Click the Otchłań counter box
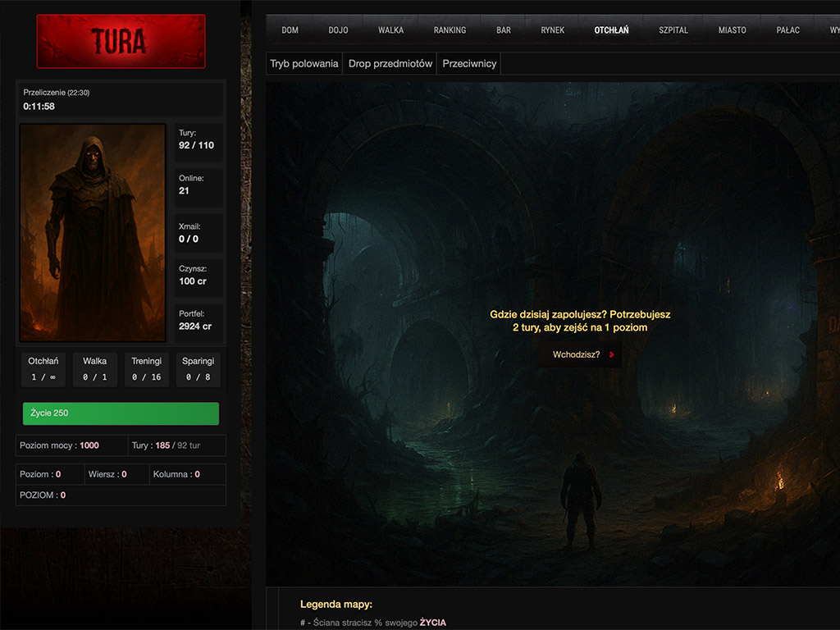 43,369
